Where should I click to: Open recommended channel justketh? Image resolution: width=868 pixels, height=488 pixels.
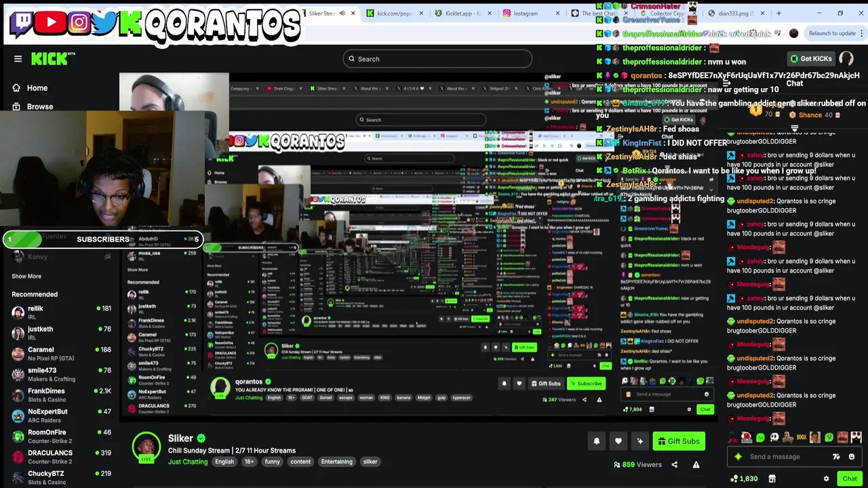coord(61,333)
